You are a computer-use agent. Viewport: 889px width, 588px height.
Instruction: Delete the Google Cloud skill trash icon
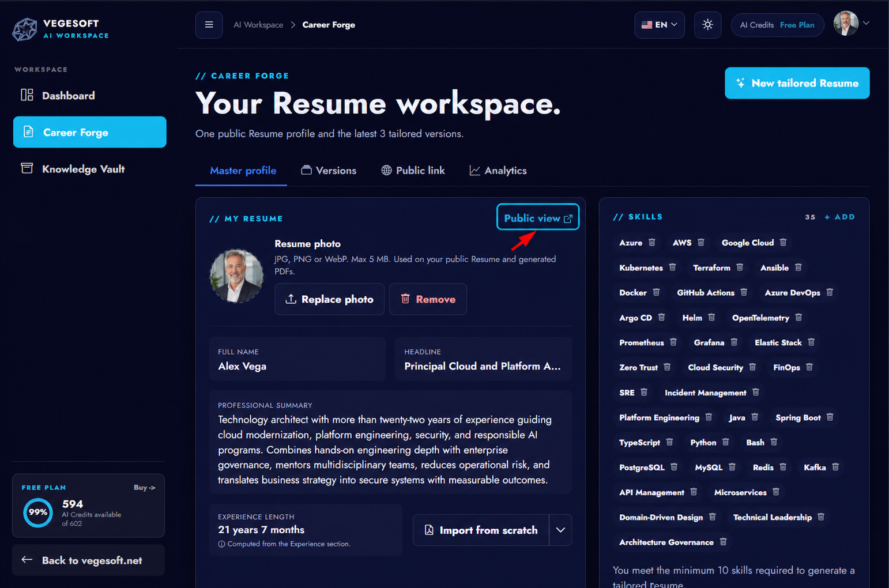click(783, 243)
